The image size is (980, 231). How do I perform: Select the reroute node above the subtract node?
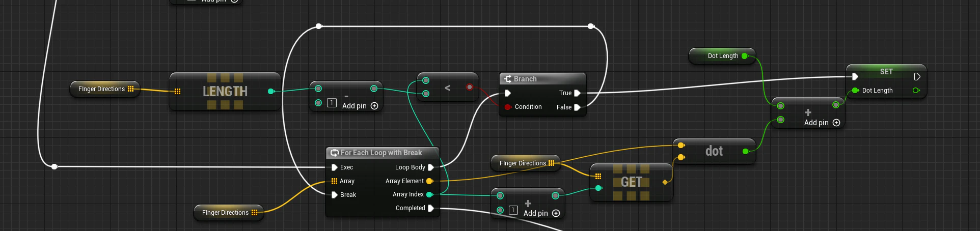319,26
